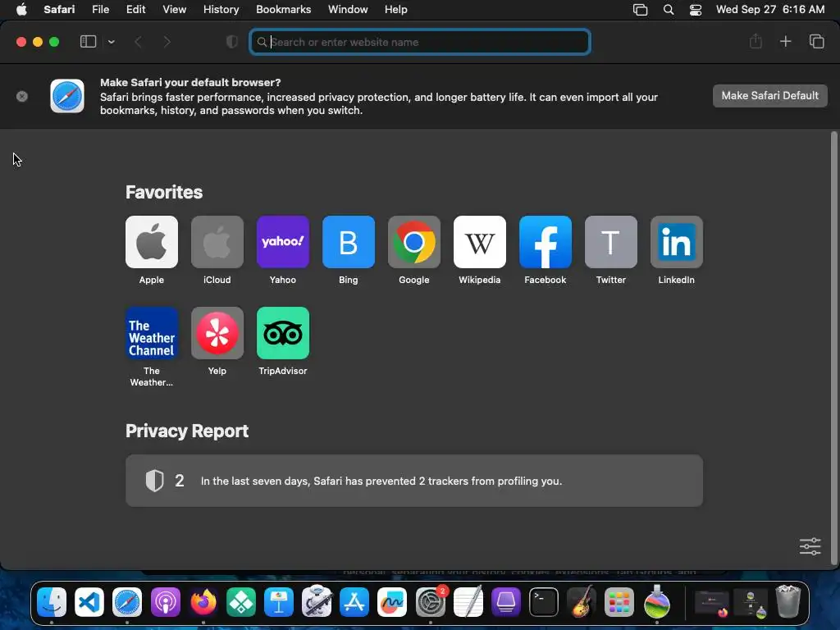Open TextEdit from the Dock
The width and height of the screenshot is (840, 630).
tap(468, 601)
